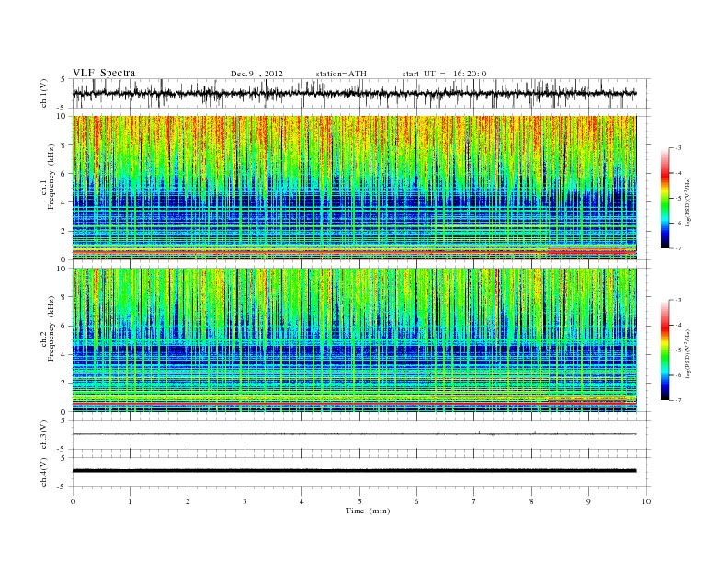Image resolution: width=728 pixels, height=563 pixels.
Task: Click the '-5' value on upper colorbar
Action: pos(677,198)
